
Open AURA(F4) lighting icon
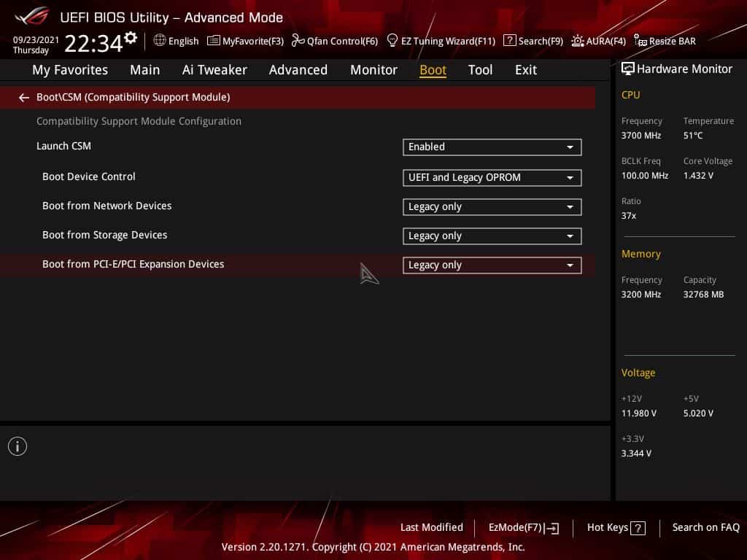578,41
